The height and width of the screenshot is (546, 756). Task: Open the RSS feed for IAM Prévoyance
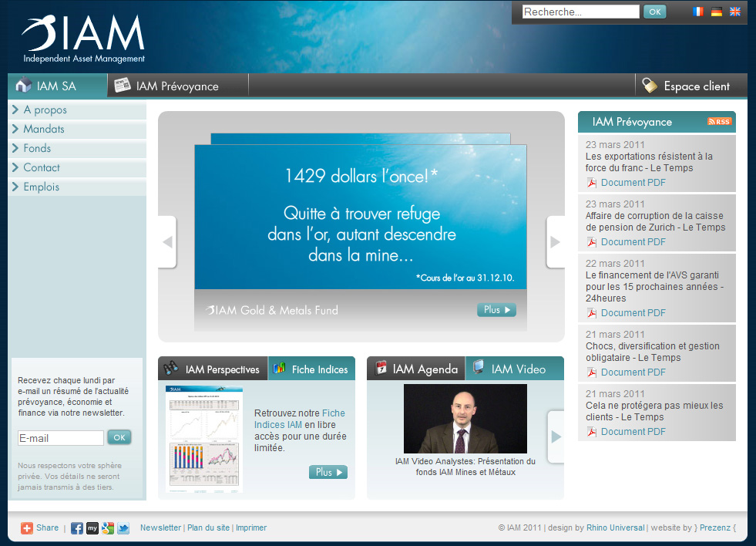click(719, 122)
